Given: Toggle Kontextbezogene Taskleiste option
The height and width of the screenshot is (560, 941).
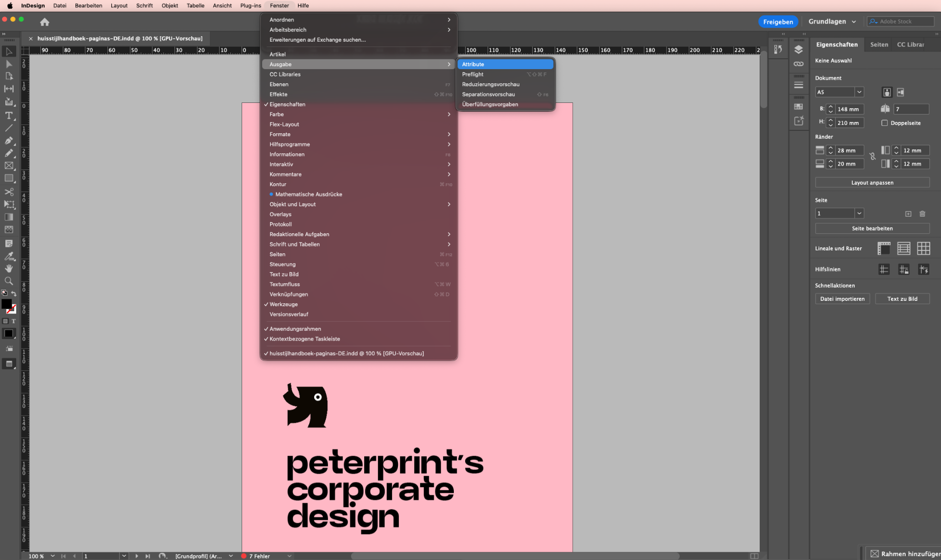Looking at the screenshot, I should 359,339.
